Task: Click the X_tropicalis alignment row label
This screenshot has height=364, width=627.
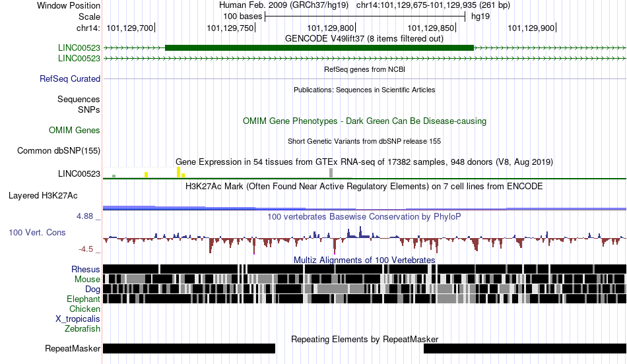Action: [x=78, y=319]
